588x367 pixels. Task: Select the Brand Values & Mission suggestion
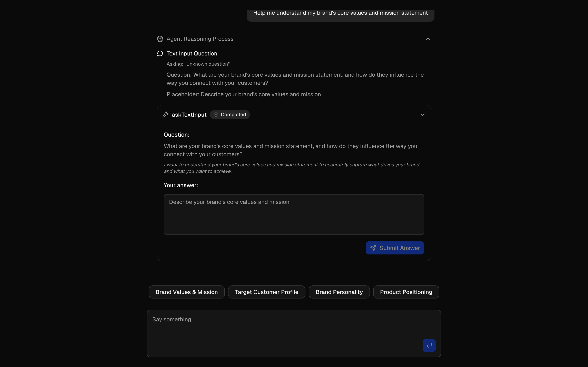click(186, 292)
